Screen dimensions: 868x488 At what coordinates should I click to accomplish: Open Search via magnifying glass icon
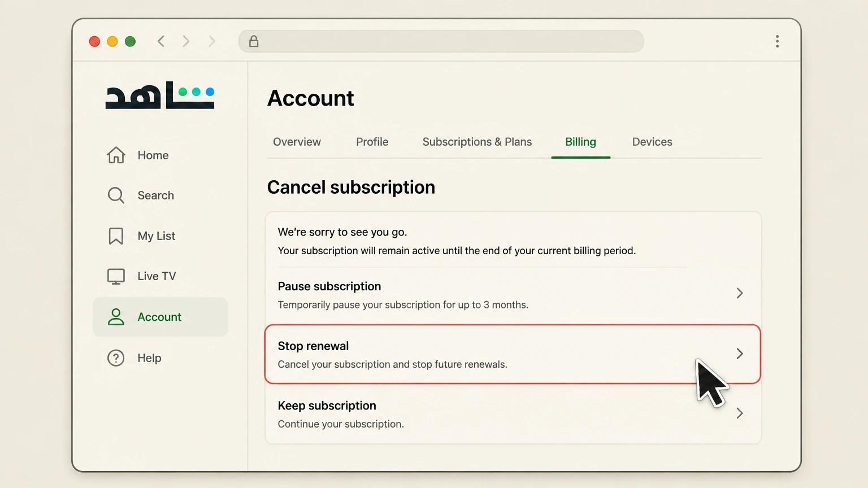pos(116,195)
